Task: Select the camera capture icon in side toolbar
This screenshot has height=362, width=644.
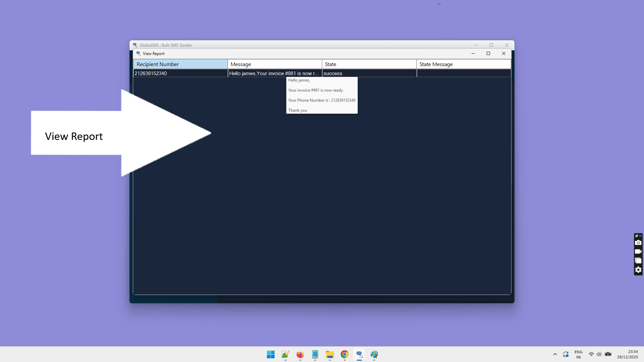Action: 638,243
